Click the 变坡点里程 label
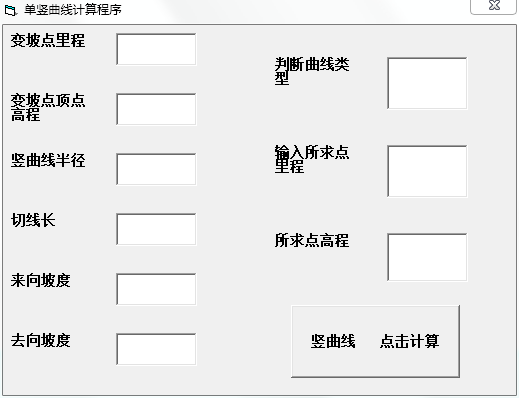Viewport: 519px width, 398px height. pos(48,41)
